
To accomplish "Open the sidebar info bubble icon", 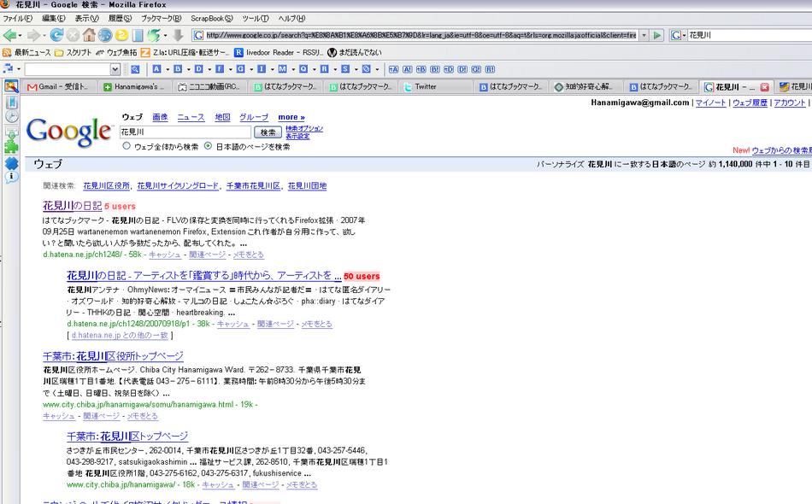I will tap(11, 178).
